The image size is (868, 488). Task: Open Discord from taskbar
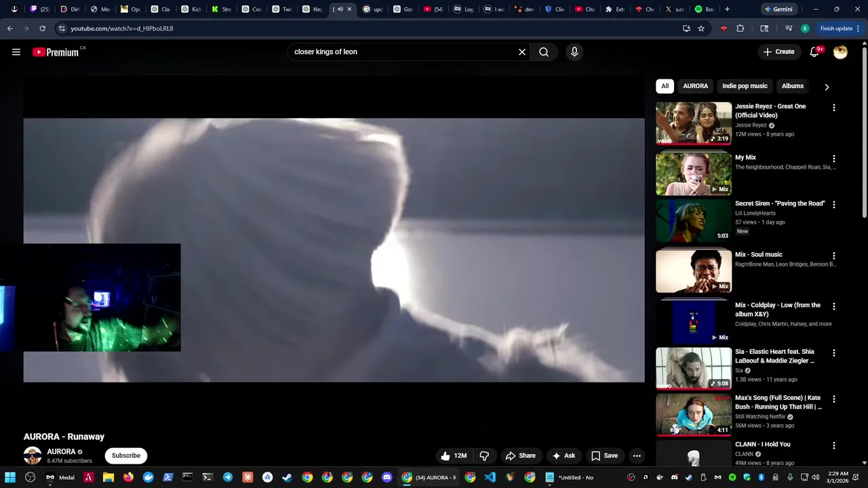coord(387,477)
